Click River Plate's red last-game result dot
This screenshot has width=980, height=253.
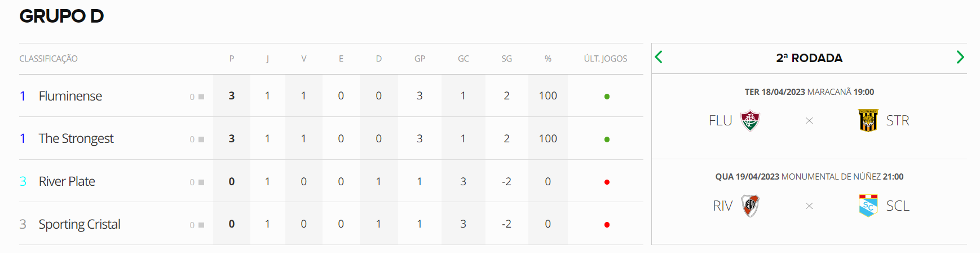[x=607, y=182]
